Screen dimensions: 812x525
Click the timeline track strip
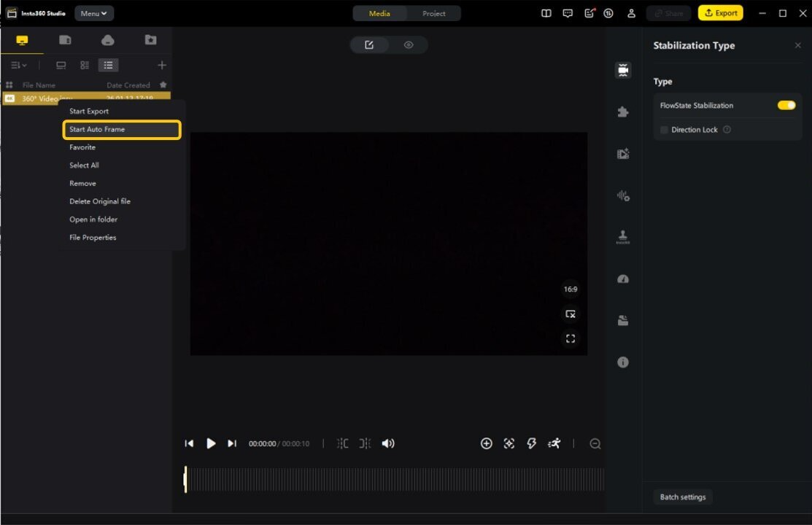pos(395,480)
